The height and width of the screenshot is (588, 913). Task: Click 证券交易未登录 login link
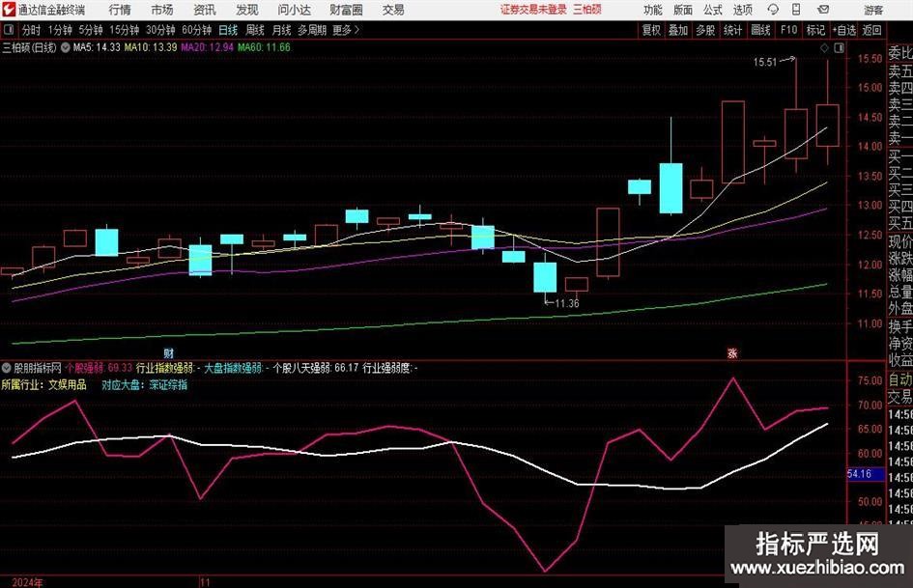coord(534,10)
